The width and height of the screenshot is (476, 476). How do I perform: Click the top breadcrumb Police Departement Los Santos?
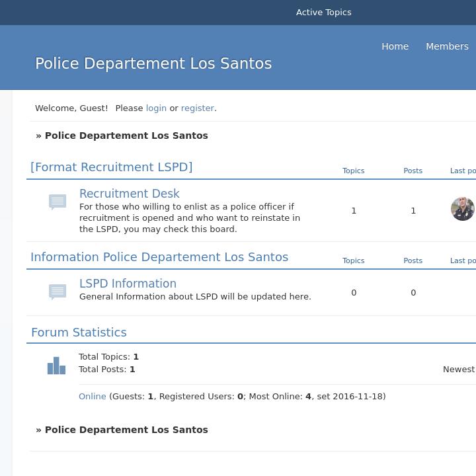click(126, 136)
